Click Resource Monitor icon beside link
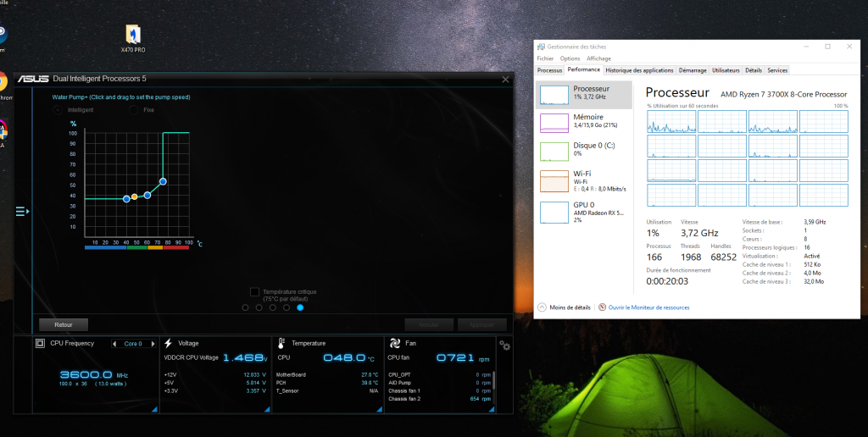868x437 pixels. pos(603,307)
